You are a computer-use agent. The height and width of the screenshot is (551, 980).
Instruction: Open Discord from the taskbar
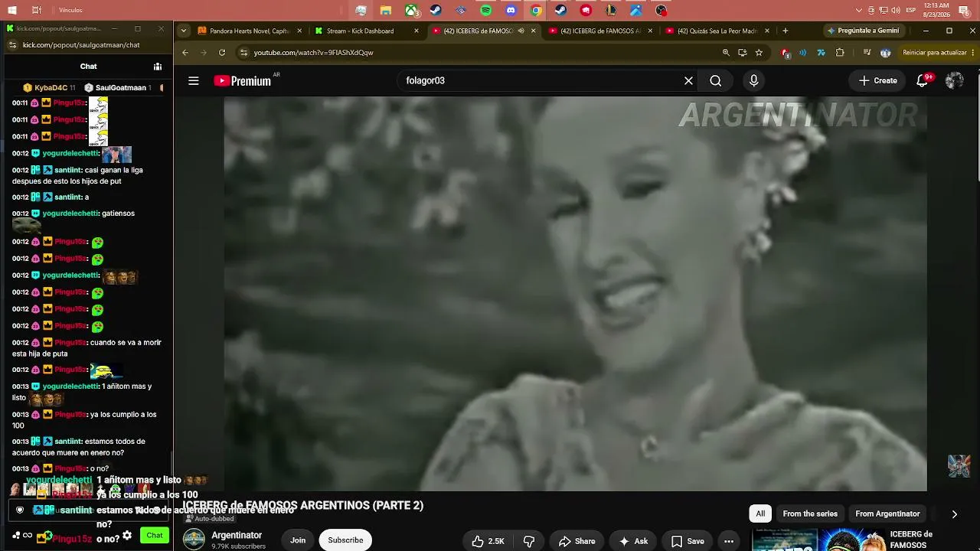[511, 11]
